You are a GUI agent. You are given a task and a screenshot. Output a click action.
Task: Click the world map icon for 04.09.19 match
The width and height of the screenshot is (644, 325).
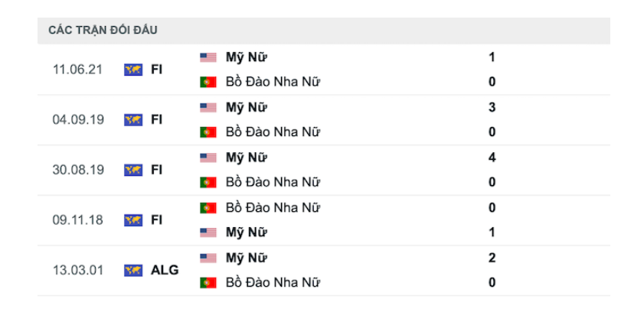[x=133, y=120]
